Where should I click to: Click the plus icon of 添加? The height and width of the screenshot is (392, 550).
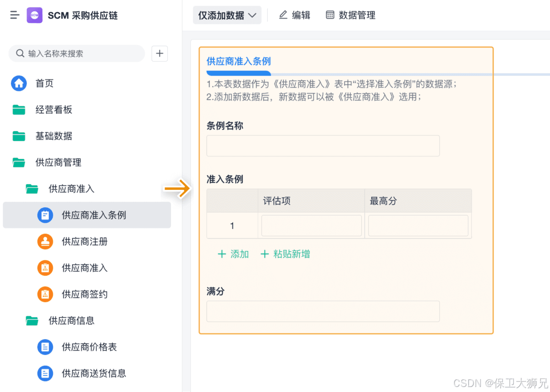pyautogui.click(x=222, y=254)
